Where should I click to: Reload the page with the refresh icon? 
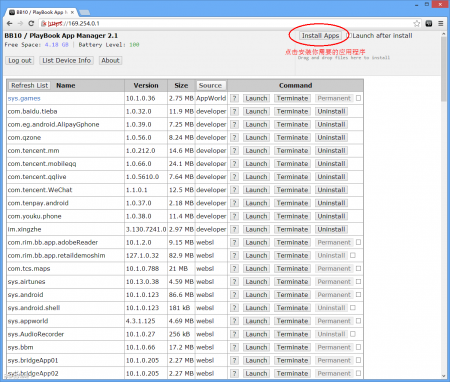(31, 23)
